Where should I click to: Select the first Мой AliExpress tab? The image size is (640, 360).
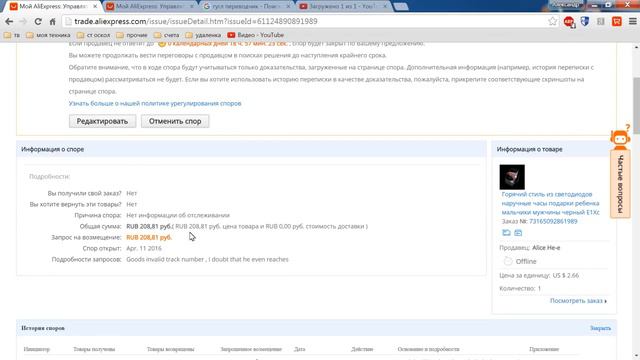pyautogui.click(x=53, y=7)
